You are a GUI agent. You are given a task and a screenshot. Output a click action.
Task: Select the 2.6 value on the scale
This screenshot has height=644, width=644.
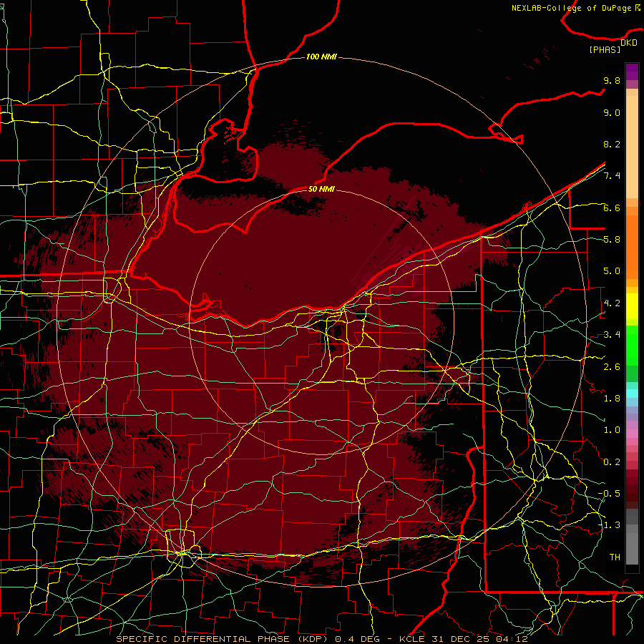[x=612, y=367]
